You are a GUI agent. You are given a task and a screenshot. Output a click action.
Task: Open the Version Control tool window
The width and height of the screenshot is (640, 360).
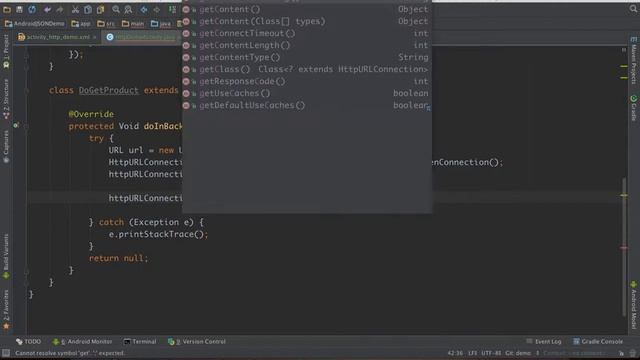(x=197, y=341)
